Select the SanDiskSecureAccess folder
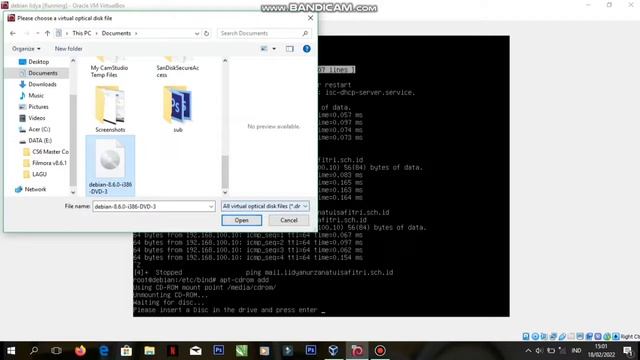Viewport: 640px width, 360px height. [178, 68]
